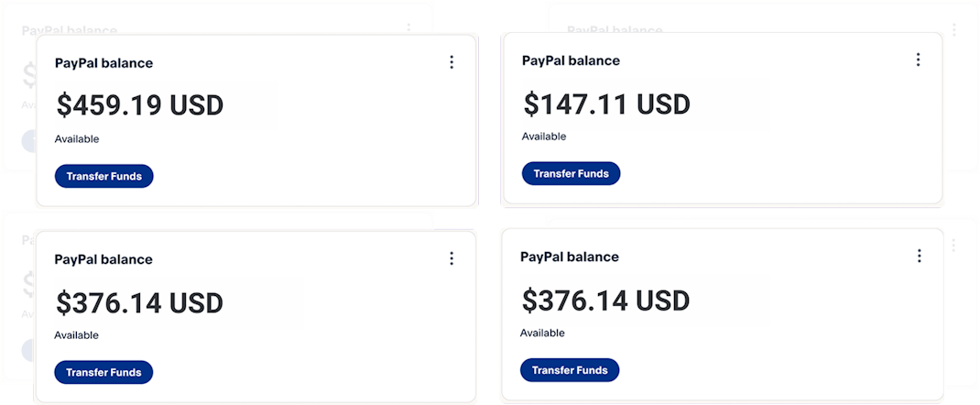Click Available label under $147.11 USD
This screenshot has width=980, height=405.
[x=544, y=137]
